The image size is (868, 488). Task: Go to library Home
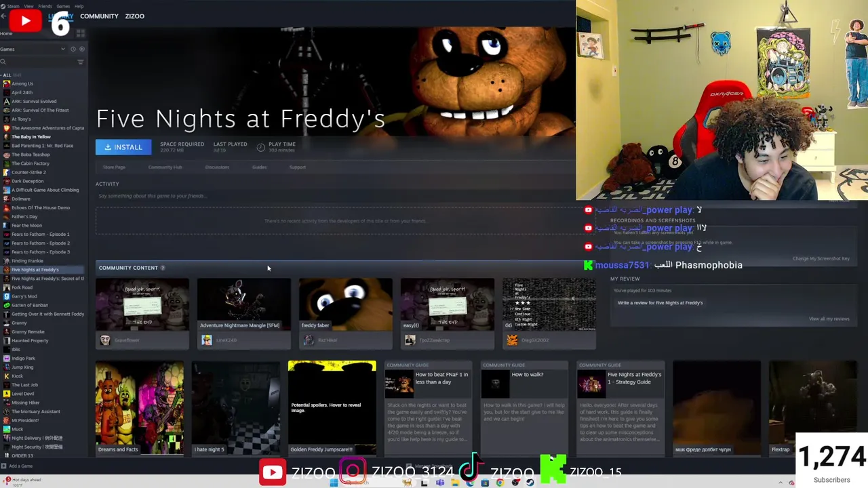click(x=6, y=33)
